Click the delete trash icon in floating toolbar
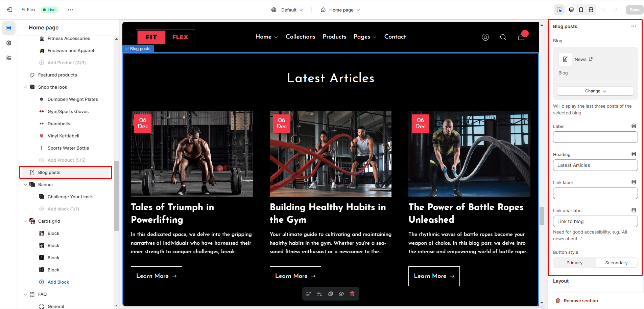The image size is (644, 309). [x=352, y=294]
